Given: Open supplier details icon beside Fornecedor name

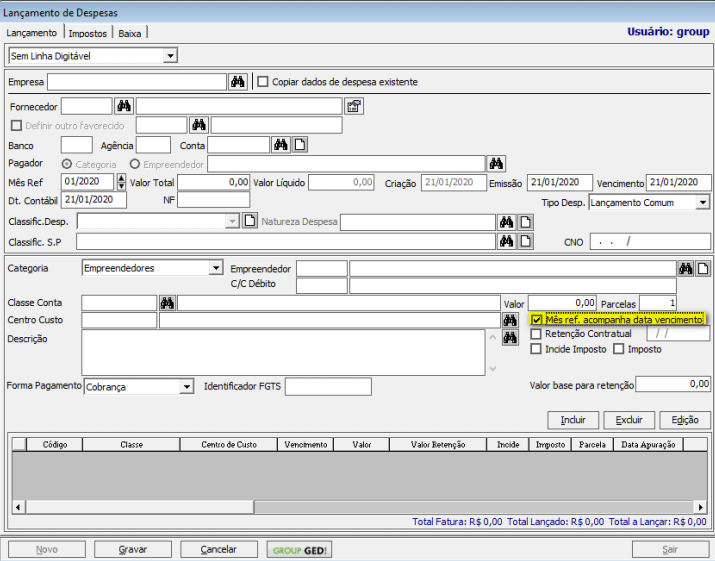Looking at the screenshot, I should point(354,106).
